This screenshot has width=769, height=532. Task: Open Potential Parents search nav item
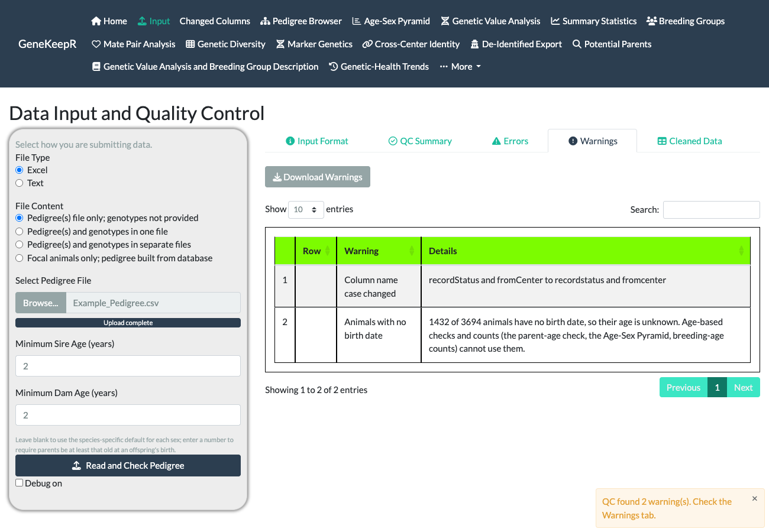pyautogui.click(x=612, y=44)
